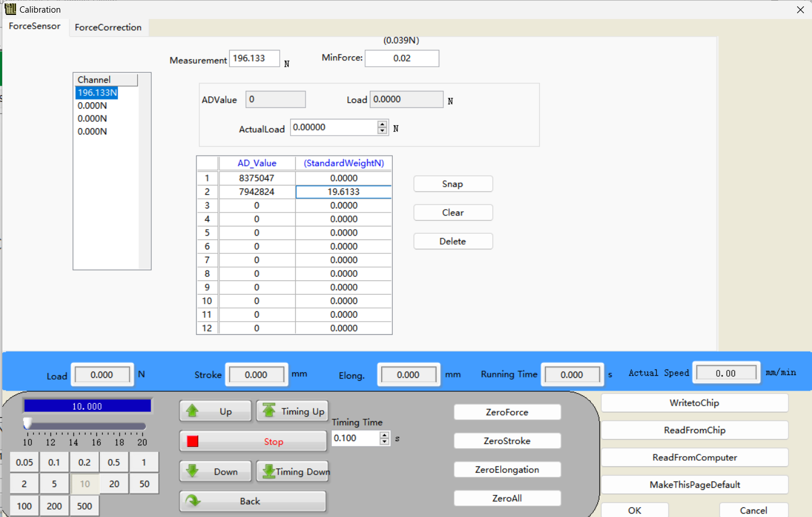812x517 pixels.
Task: Click the Calibration window title icon
Action: 10,9
